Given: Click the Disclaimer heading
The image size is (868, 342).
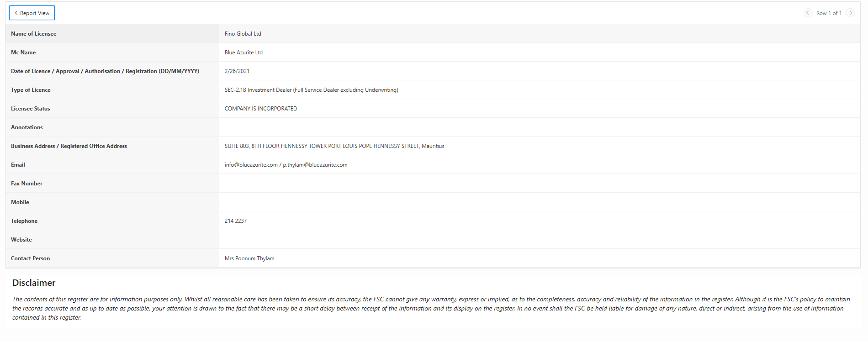Looking at the screenshot, I should coord(34,283).
